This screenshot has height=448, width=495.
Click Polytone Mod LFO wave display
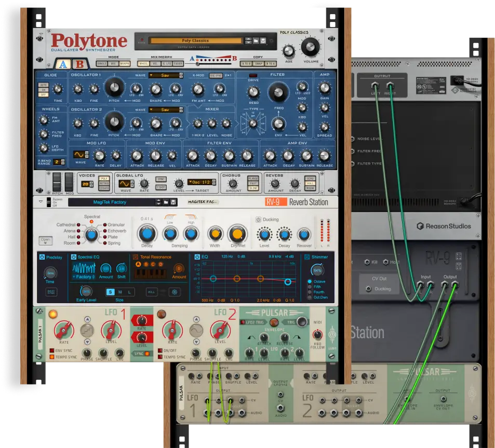[79, 155]
